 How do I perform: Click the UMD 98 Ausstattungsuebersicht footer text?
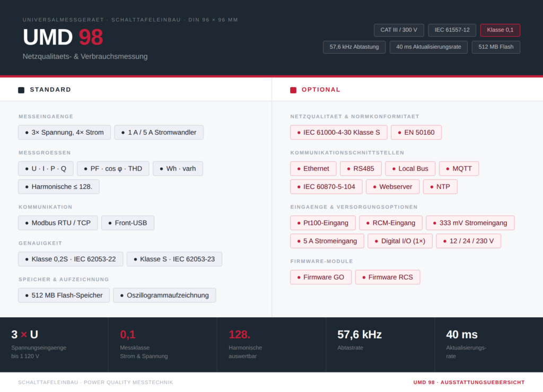click(469, 382)
